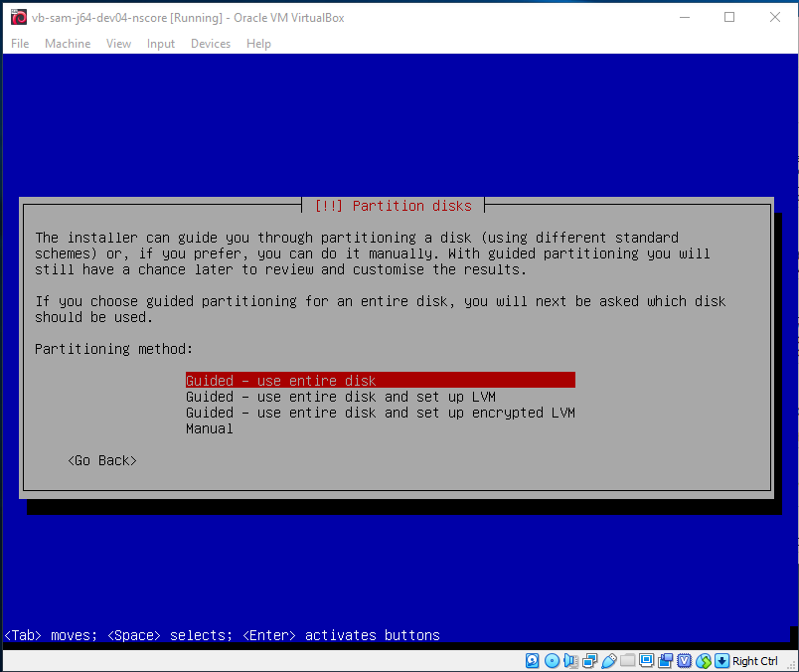
Task: Click the display status icon
Action: 646,661
